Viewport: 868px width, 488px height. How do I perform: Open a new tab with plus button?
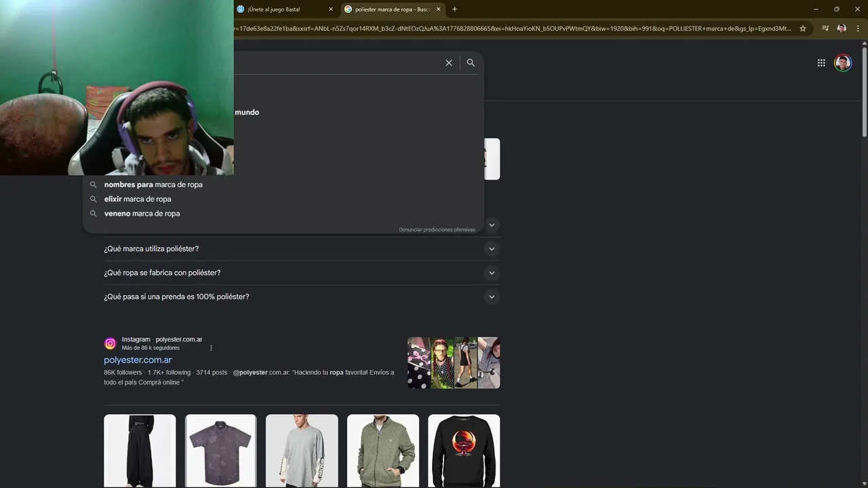tap(454, 9)
